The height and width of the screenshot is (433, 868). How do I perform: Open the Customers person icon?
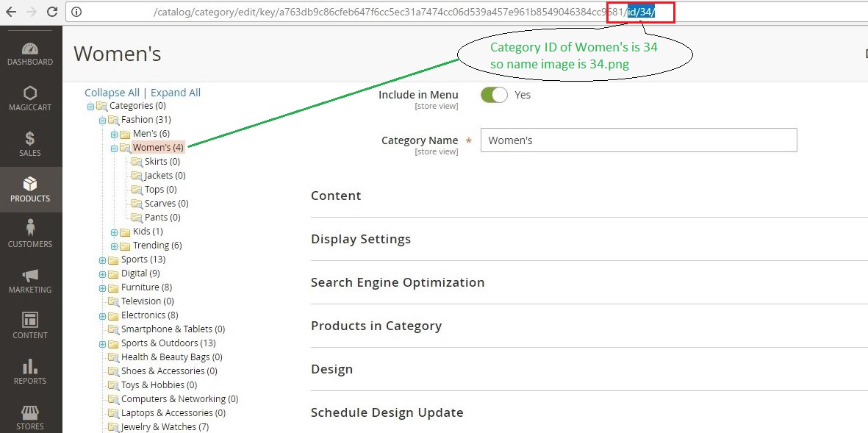pyautogui.click(x=30, y=229)
